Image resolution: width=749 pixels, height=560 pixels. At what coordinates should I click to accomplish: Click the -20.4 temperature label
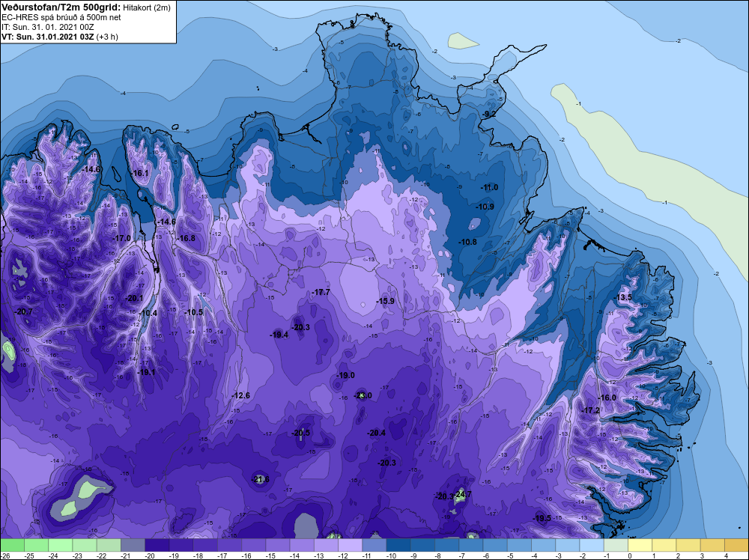click(377, 433)
